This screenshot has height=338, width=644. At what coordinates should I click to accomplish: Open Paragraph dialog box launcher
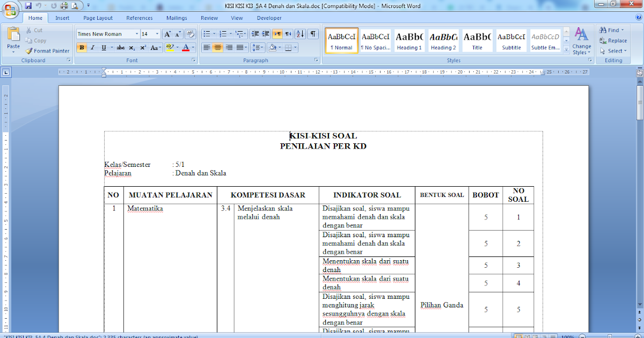(317, 61)
